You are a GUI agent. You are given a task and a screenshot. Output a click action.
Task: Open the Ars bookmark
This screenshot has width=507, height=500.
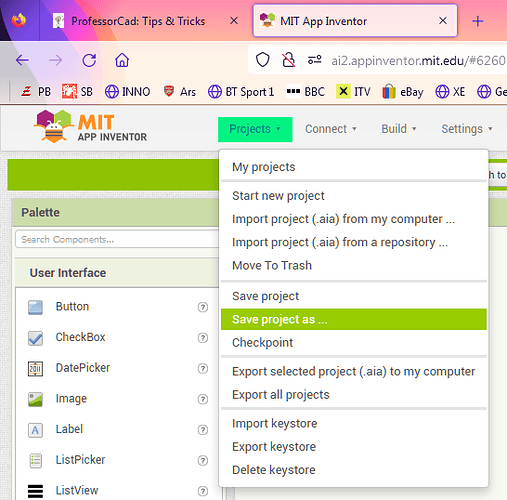tap(179, 91)
